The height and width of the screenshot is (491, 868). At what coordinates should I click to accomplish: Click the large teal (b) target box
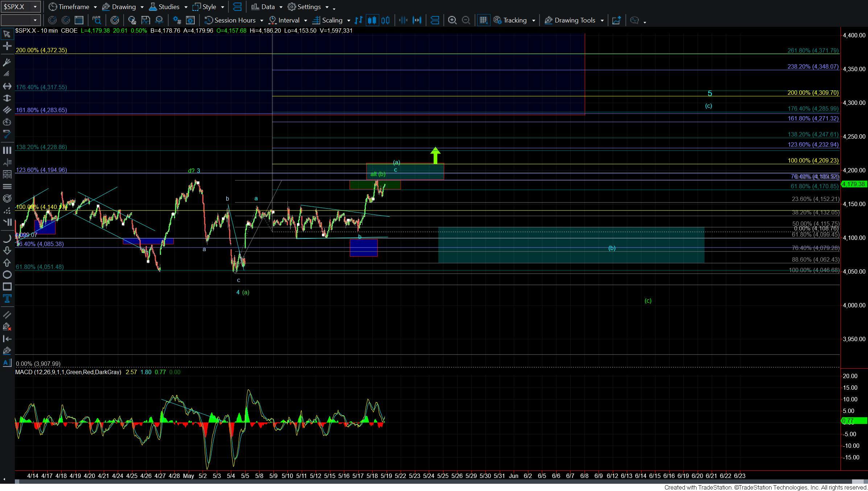click(571, 245)
